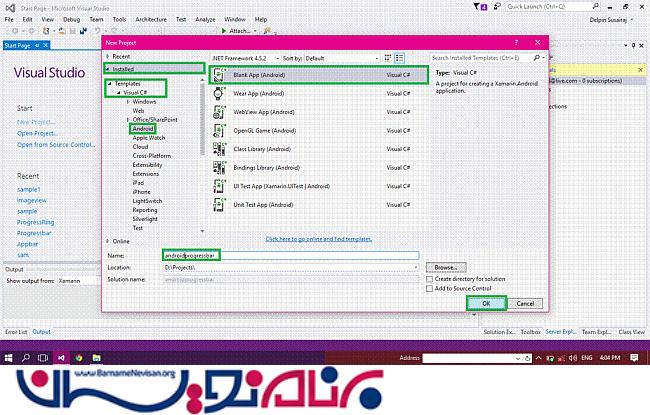
Task: Open the help button of New Project dialog
Action: pyautogui.click(x=516, y=42)
